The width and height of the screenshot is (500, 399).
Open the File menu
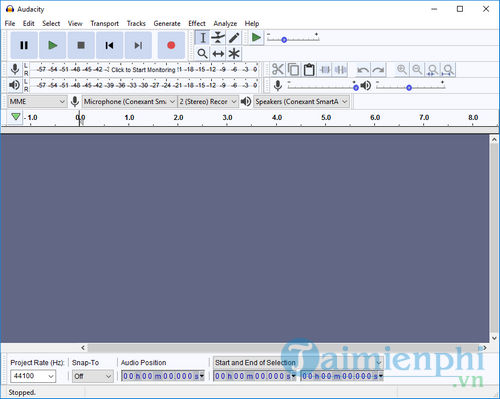[10, 24]
